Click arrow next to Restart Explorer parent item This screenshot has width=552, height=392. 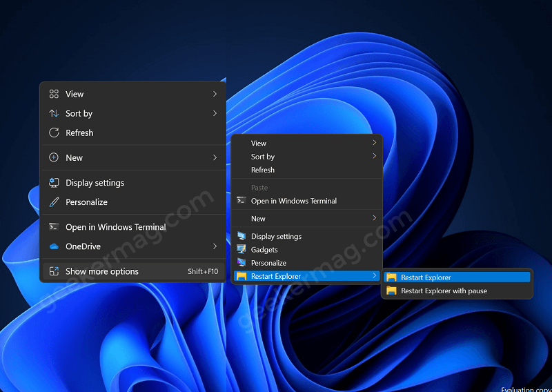(x=375, y=275)
